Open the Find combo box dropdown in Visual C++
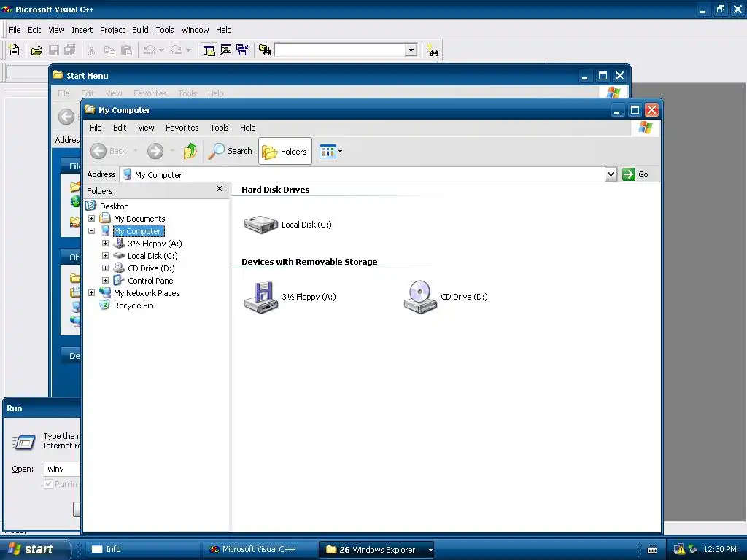Screen dimensions: 747x560 411,50
